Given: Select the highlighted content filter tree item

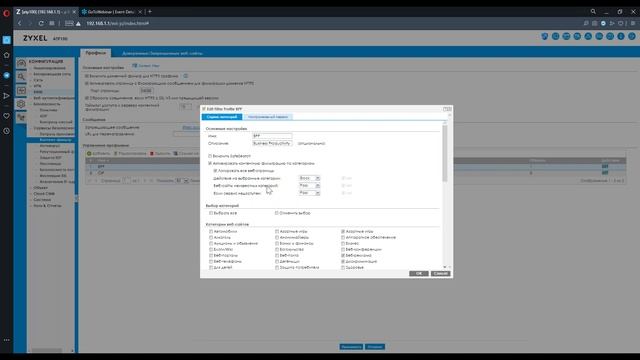Looking at the screenshot, I should coord(55,140).
